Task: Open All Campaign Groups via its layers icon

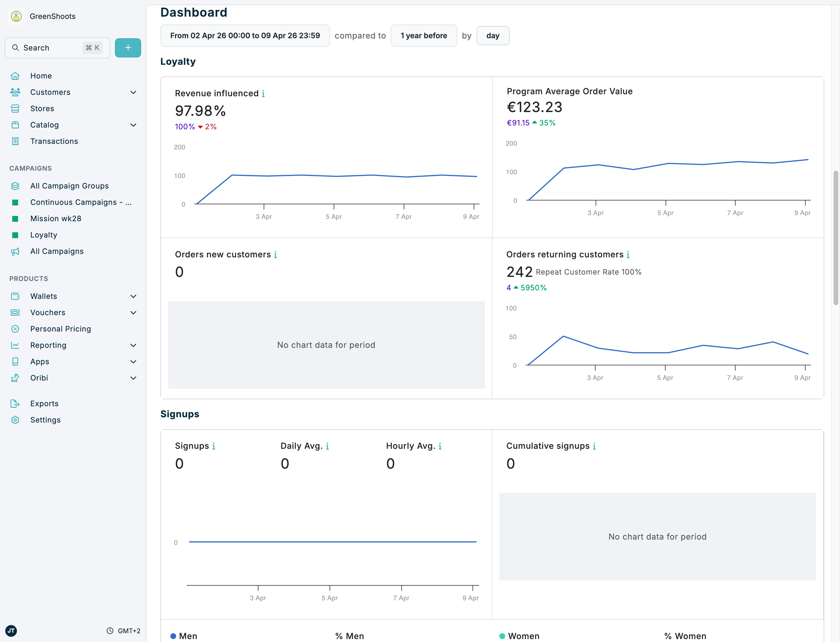Action: click(15, 186)
